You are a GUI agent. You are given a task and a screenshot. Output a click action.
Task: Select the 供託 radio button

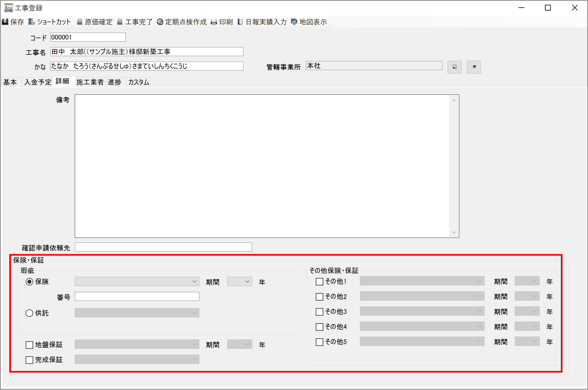29,313
